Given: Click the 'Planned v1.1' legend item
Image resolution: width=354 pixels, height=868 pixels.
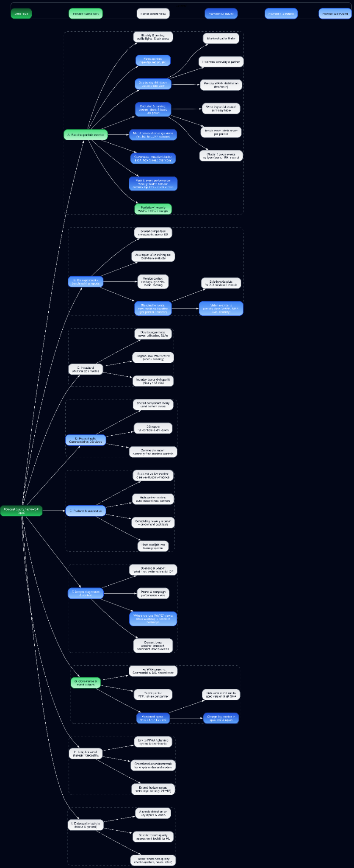Looking at the screenshot, I should (x=221, y=14).
